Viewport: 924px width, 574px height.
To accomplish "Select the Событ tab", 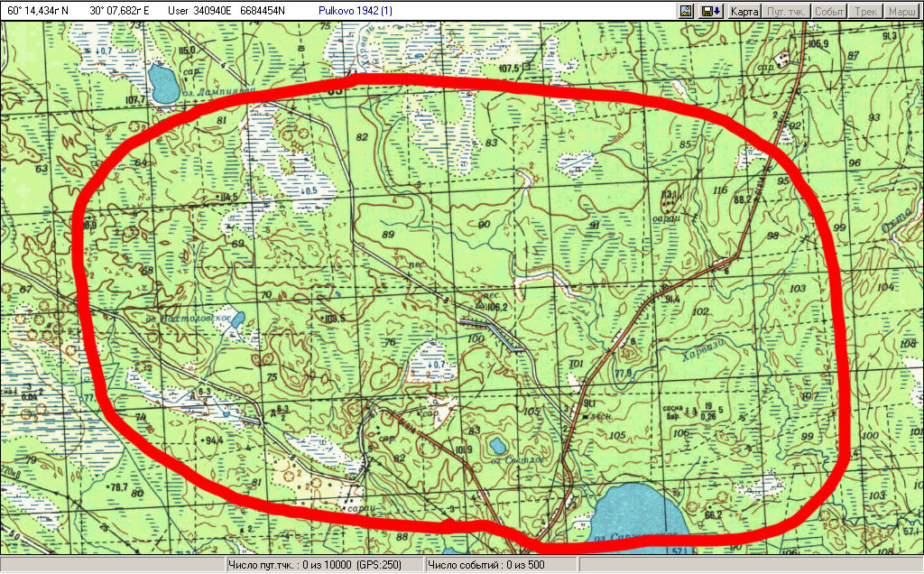I will tap(829, 11).
